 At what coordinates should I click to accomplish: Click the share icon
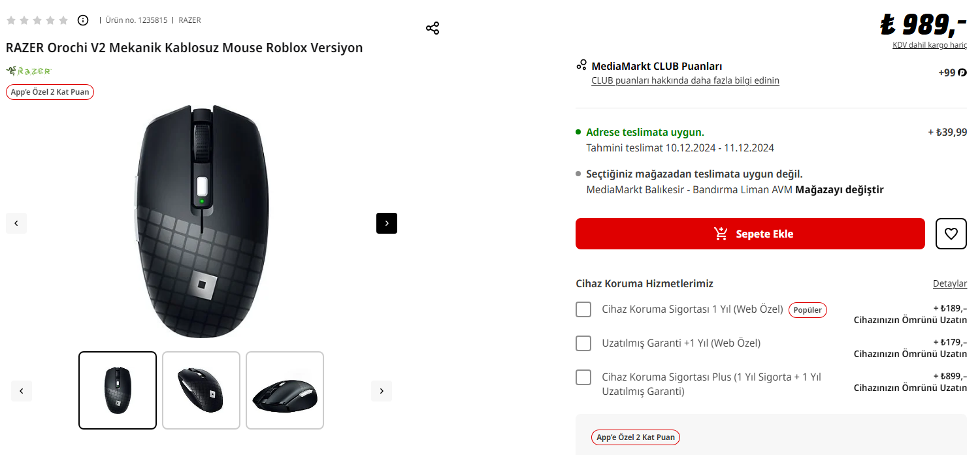[433, 28]
